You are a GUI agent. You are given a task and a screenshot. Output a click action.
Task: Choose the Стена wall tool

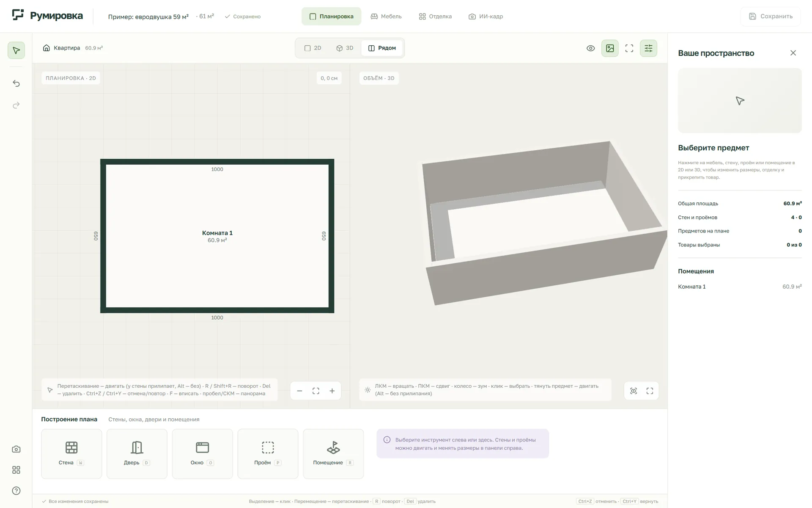[x=71, y=454]
